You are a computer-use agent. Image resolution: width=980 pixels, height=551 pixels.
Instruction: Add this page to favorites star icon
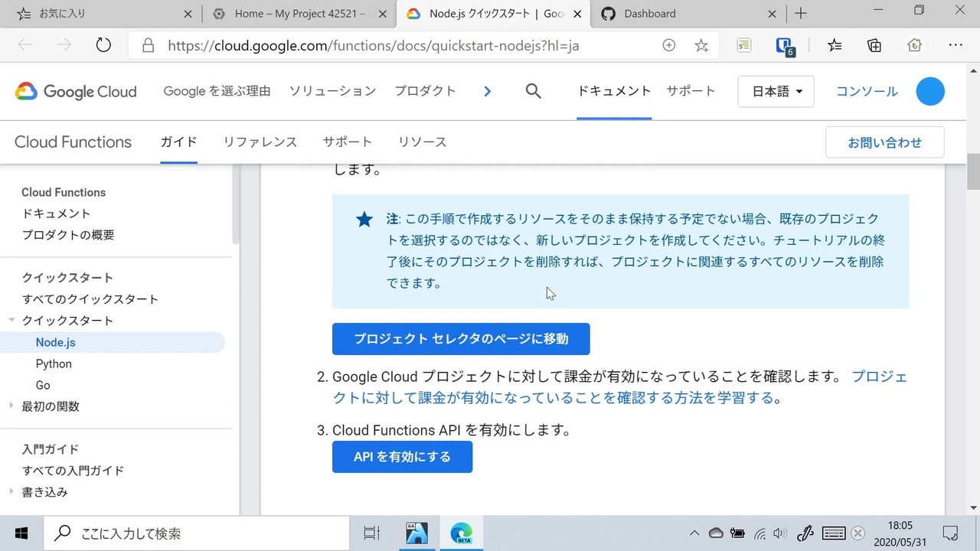point(701,45)
